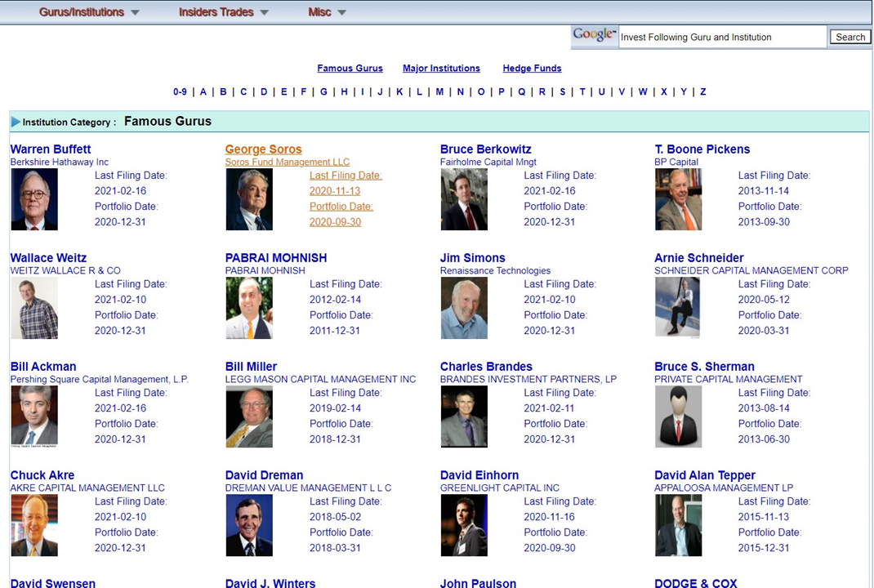Open the Hedge Funds category link
Screen dimensions: 874x588
532,68
